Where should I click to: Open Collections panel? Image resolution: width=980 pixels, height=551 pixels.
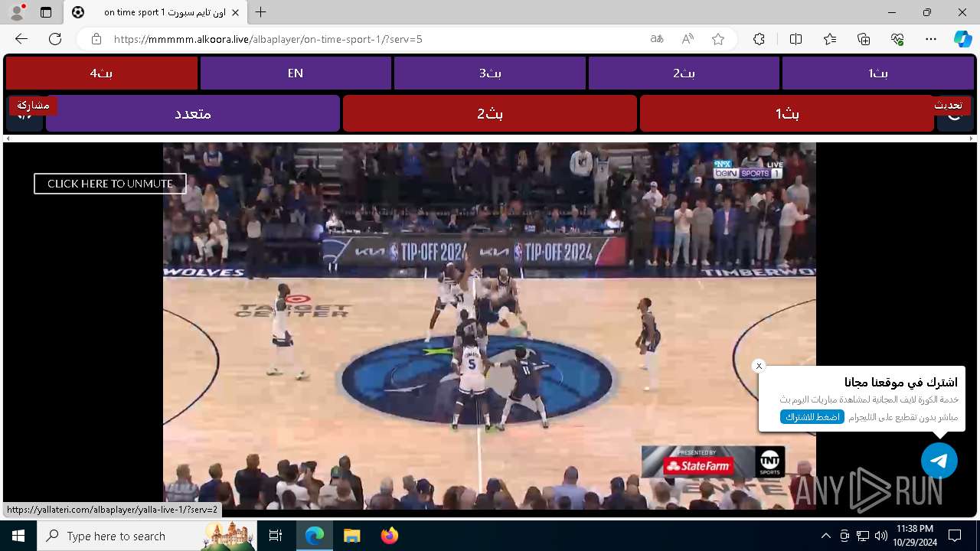pyautogui.click(x=864, y=39)
